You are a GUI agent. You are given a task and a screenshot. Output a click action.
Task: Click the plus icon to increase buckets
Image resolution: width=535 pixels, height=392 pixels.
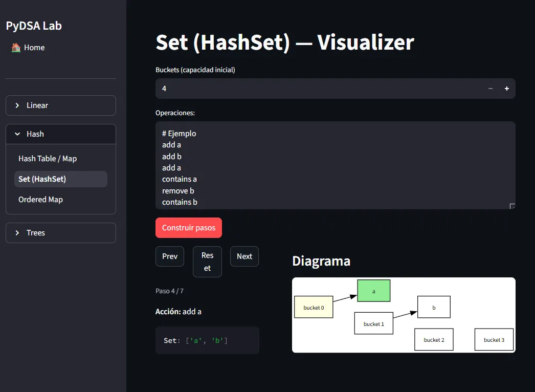pyautogui.click(x=506, y=88)
